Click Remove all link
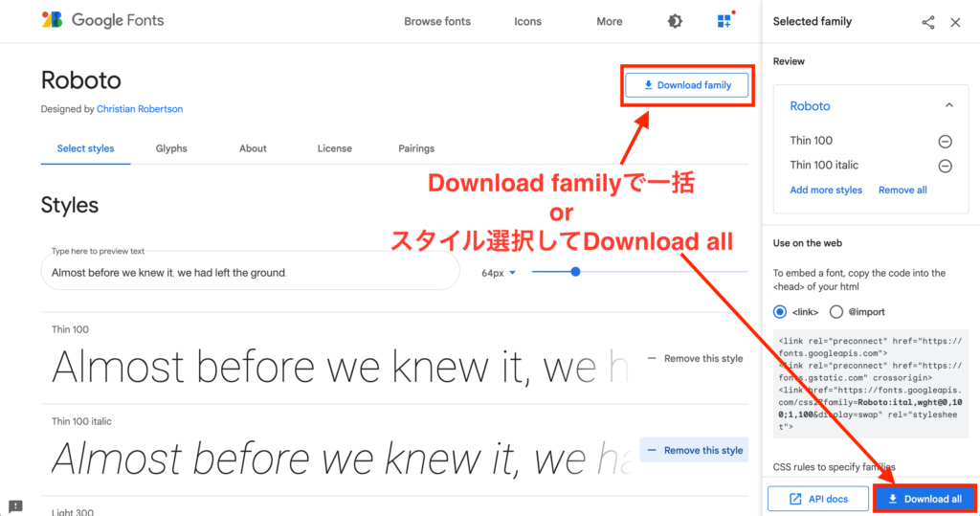Viewport: 980px width, 516px height. [x=902, y=191]
